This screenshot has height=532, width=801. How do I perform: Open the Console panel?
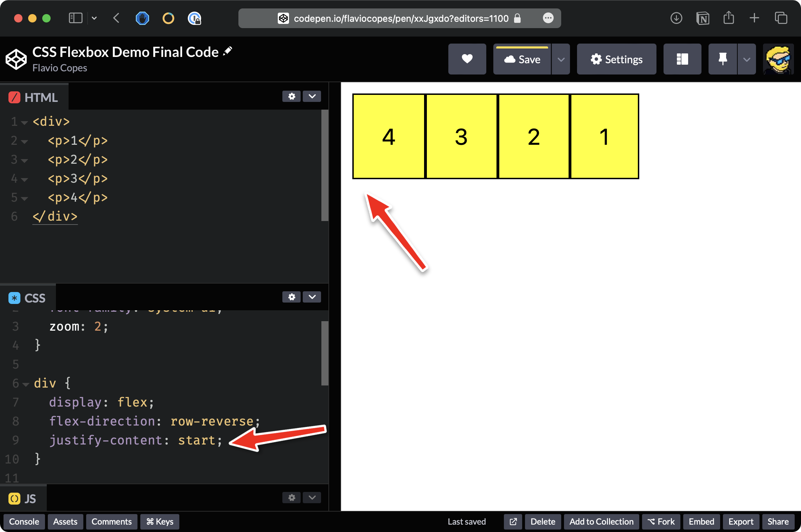click(24, 521)
